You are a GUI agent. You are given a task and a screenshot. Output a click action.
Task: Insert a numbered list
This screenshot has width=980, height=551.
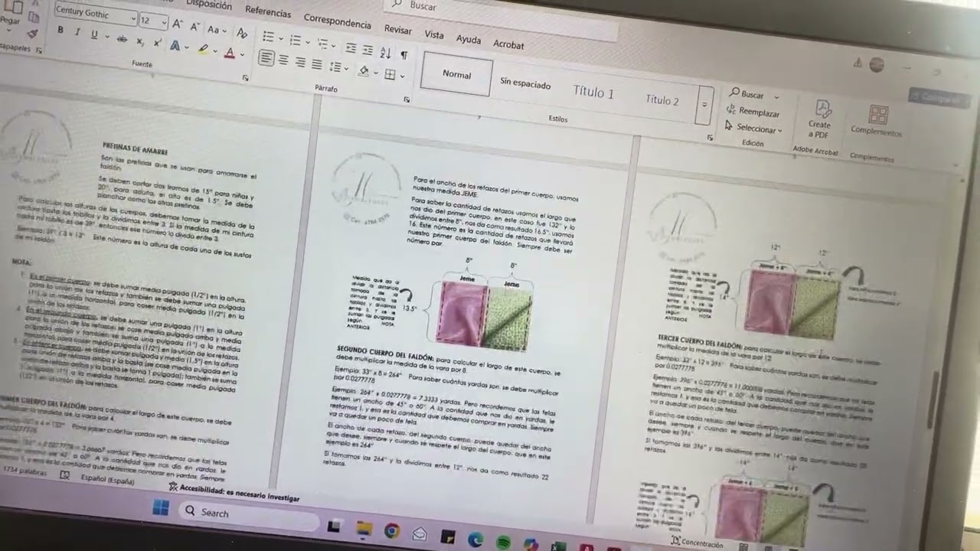295,40
